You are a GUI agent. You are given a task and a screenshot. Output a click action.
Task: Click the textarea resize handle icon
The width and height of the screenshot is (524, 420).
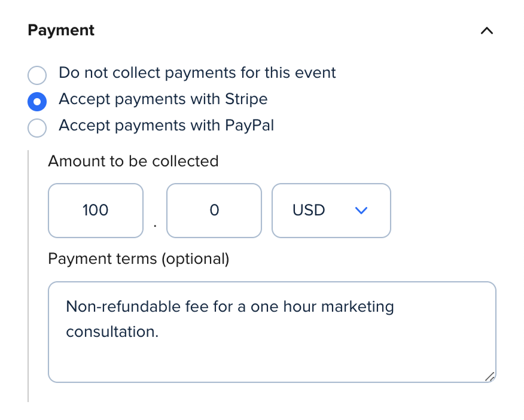(491, 376)
